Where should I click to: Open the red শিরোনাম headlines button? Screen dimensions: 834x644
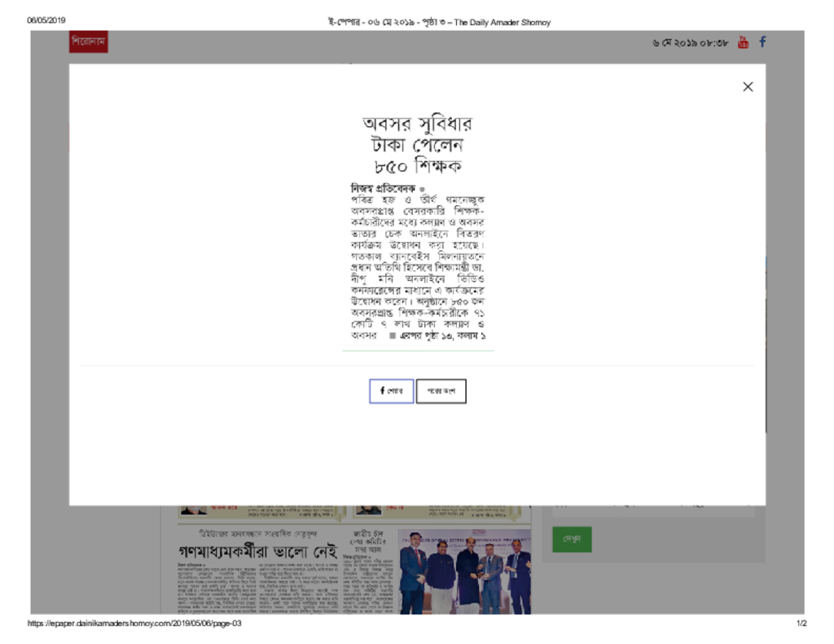[x=88, y=42]
